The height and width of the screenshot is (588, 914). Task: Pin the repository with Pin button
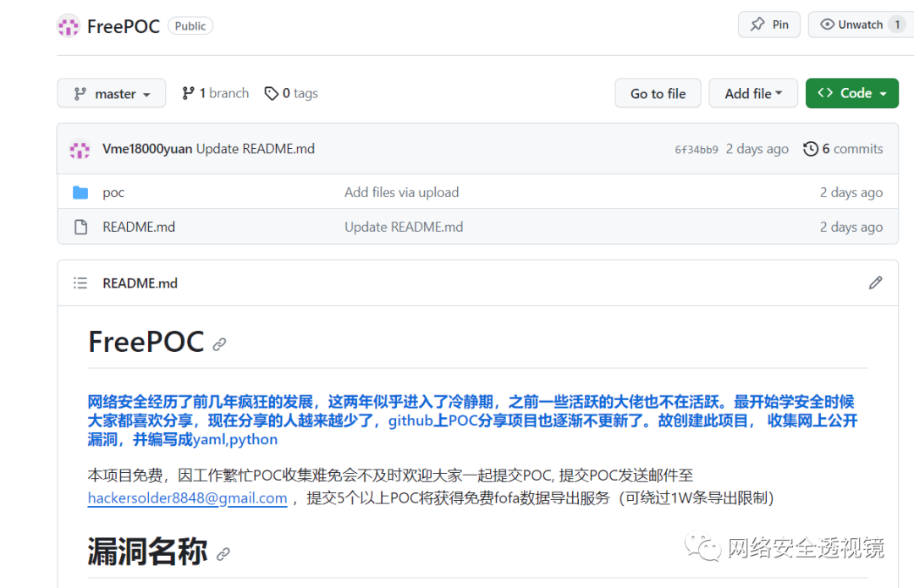click(768, 25)
